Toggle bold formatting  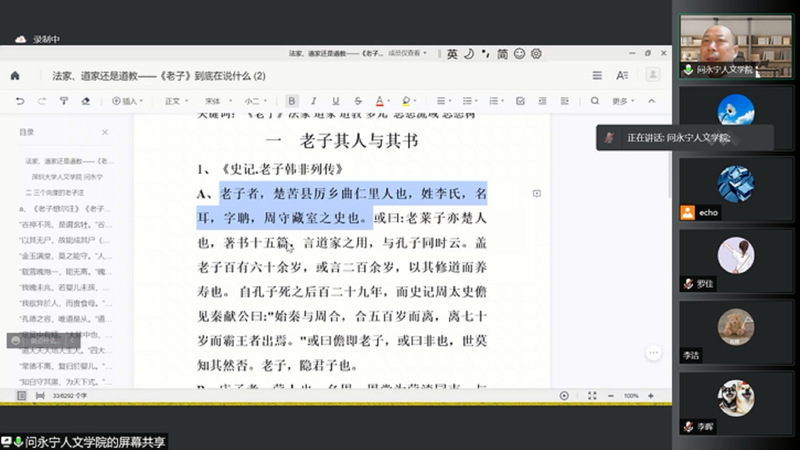pyautogui.click(x=291, y=101)
